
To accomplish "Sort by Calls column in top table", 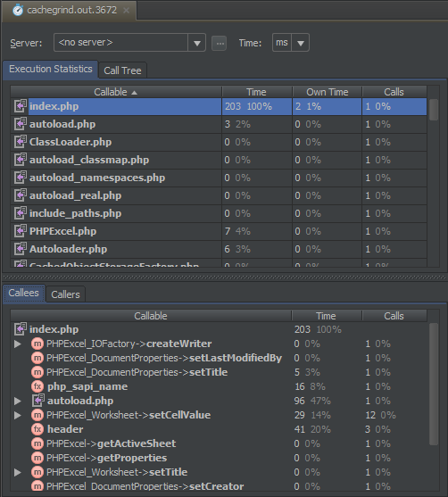I will (x=394, y=92).
